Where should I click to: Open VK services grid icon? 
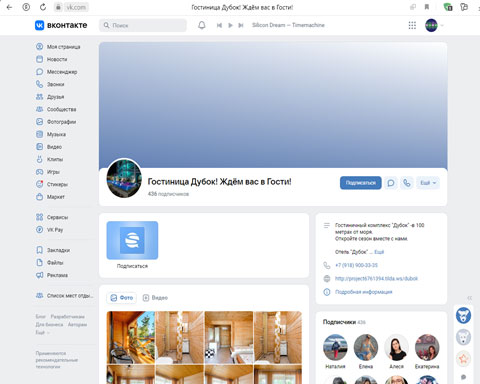412,25
